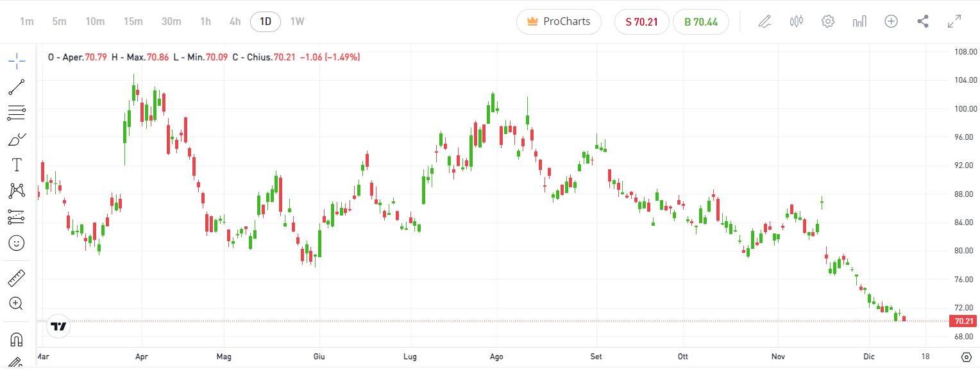
Task: Select the text annotation tool
Action: point(17,165)
